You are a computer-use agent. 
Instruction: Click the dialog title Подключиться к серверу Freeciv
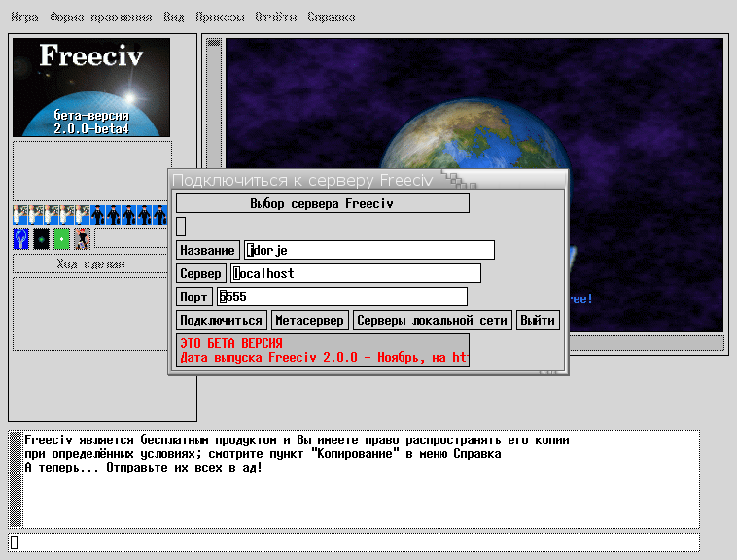point(302,181)
